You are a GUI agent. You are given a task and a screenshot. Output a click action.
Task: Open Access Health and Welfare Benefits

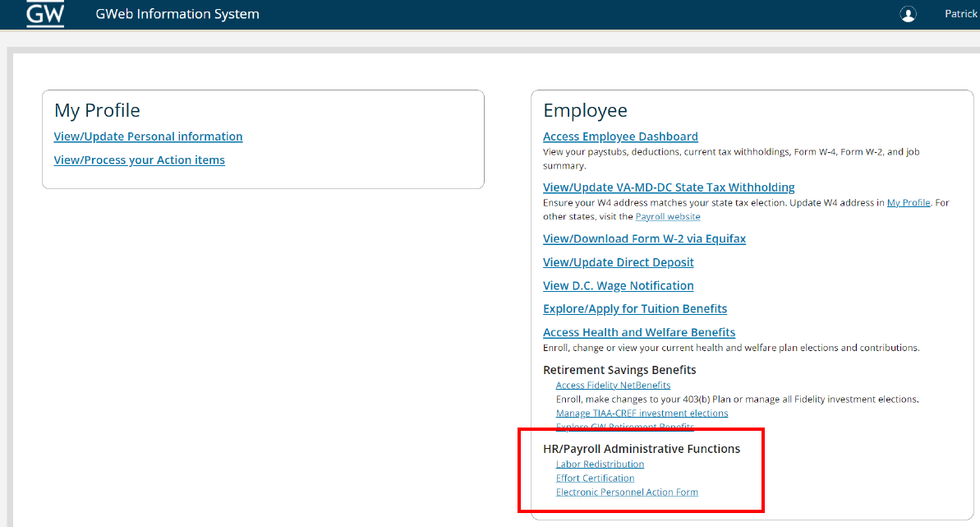(638, 333)
